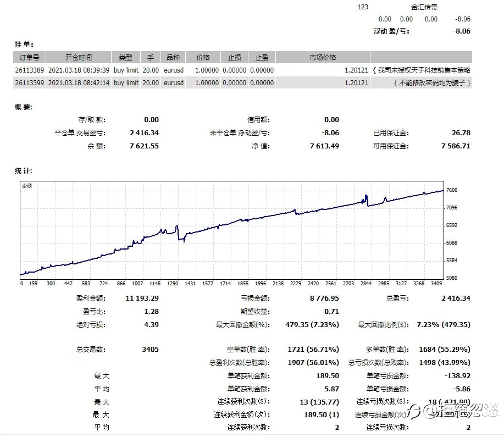Viewport: 504px width, 437px height.
Task: Click the 开仓时间 column header
Action: (79, 57)
